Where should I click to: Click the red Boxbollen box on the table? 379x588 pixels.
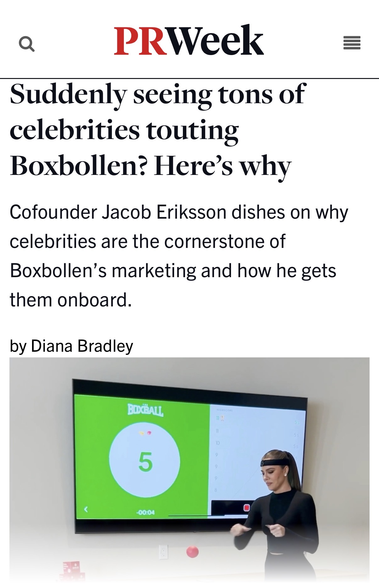(x=72, y=571)
